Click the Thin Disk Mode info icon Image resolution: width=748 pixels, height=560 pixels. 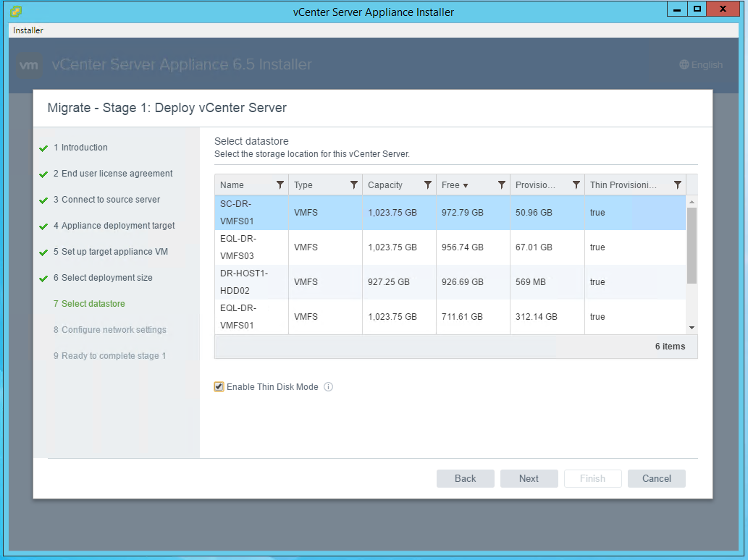click(328, 387)
